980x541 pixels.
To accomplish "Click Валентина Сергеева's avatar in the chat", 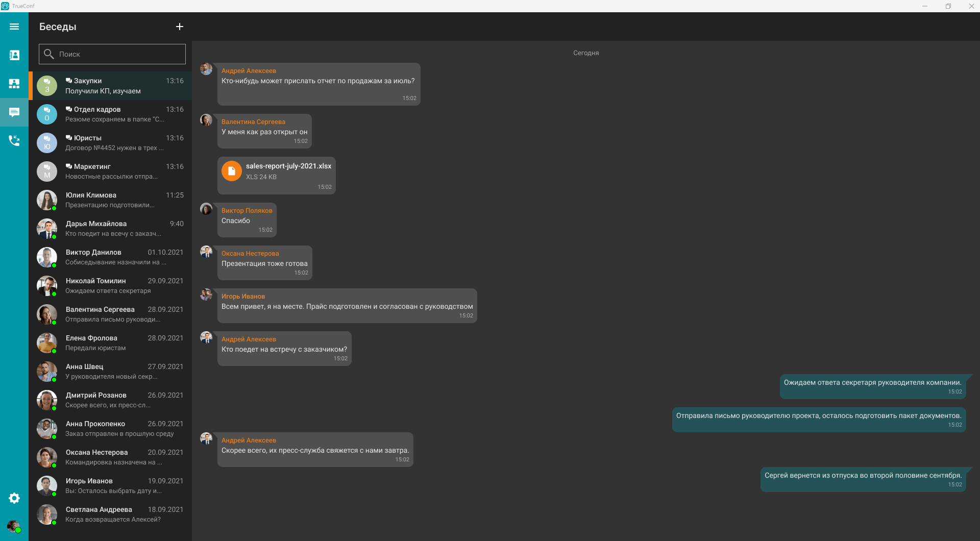I will (206, 120).
